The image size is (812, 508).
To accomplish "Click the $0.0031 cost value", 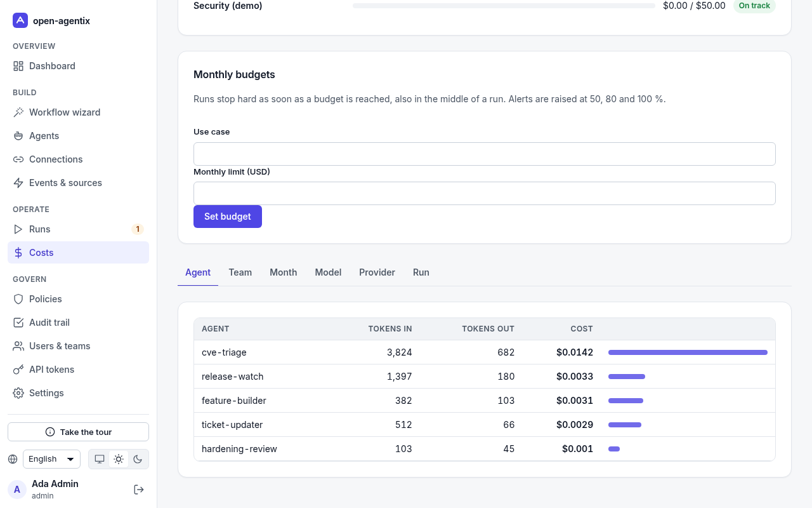I will [x=575, y=401].
